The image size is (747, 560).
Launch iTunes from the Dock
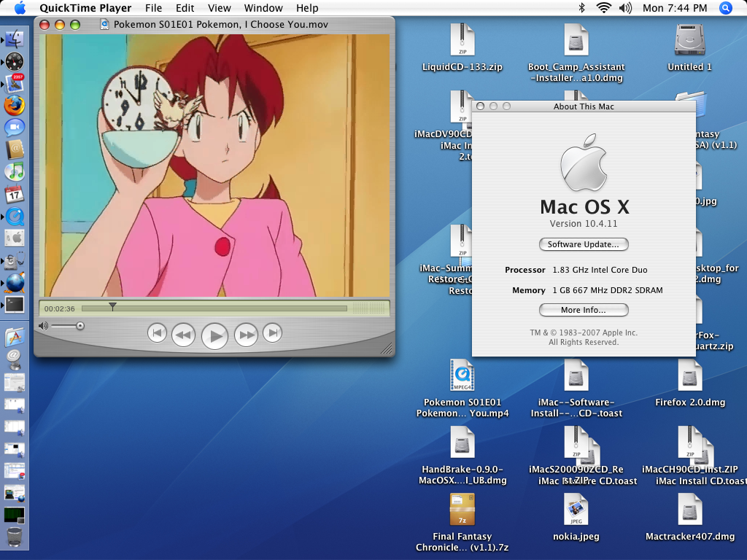point(14,172)
